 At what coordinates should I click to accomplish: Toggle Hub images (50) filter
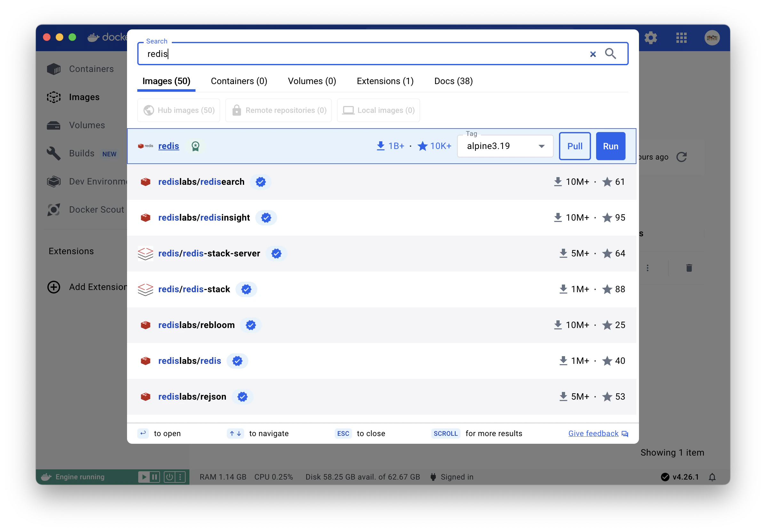tap(179, 110)
